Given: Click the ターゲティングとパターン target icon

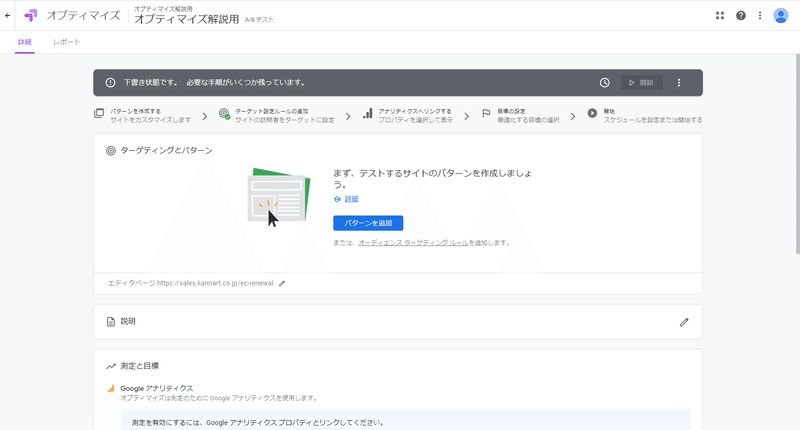Looking at the screenshot, I should click(111, 150).
